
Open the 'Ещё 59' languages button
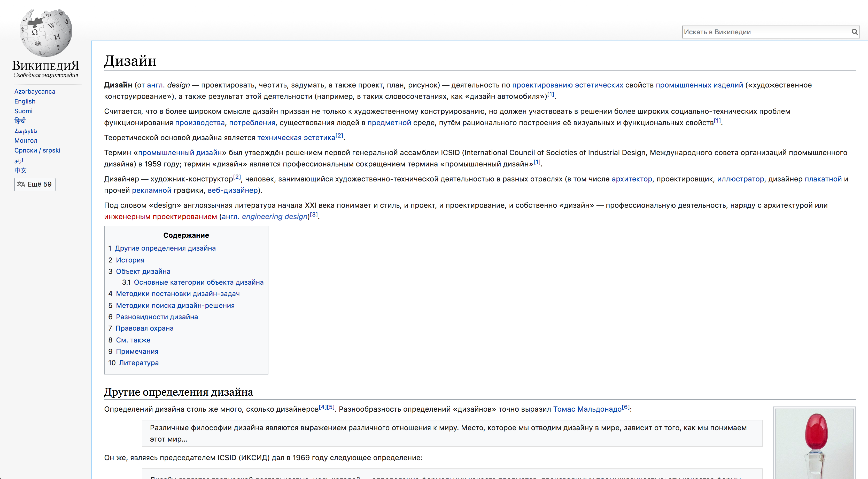pos(35,185)
